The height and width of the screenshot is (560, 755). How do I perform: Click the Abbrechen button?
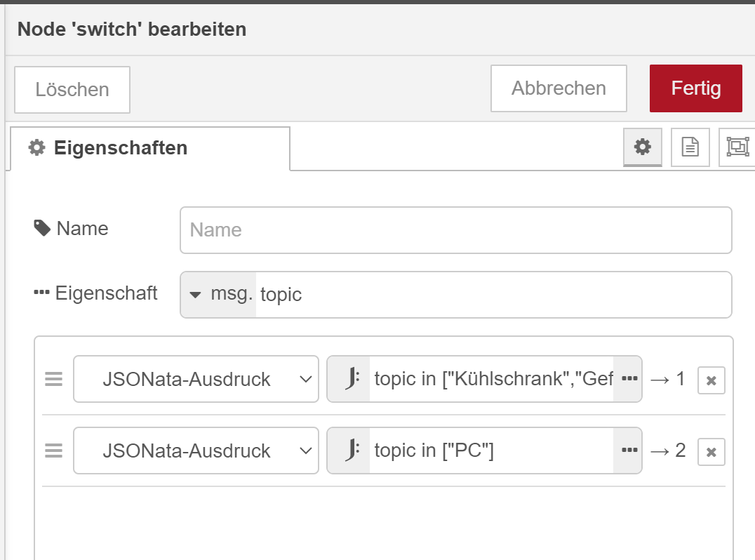pos(558,88)
